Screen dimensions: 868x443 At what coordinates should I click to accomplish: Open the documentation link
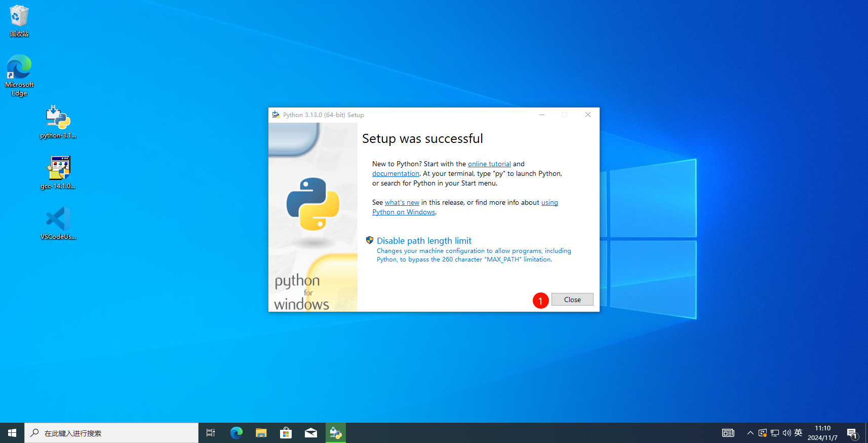[396, 173]
